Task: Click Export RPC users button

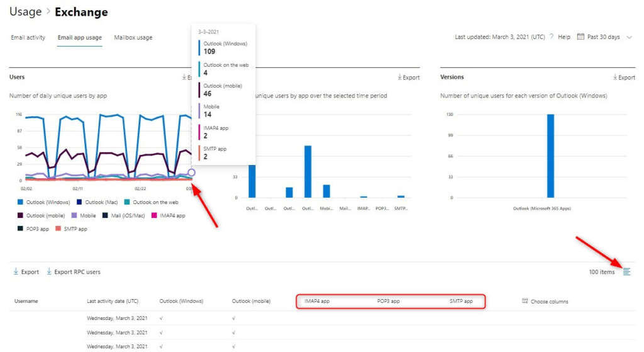Action: point(74,272)
